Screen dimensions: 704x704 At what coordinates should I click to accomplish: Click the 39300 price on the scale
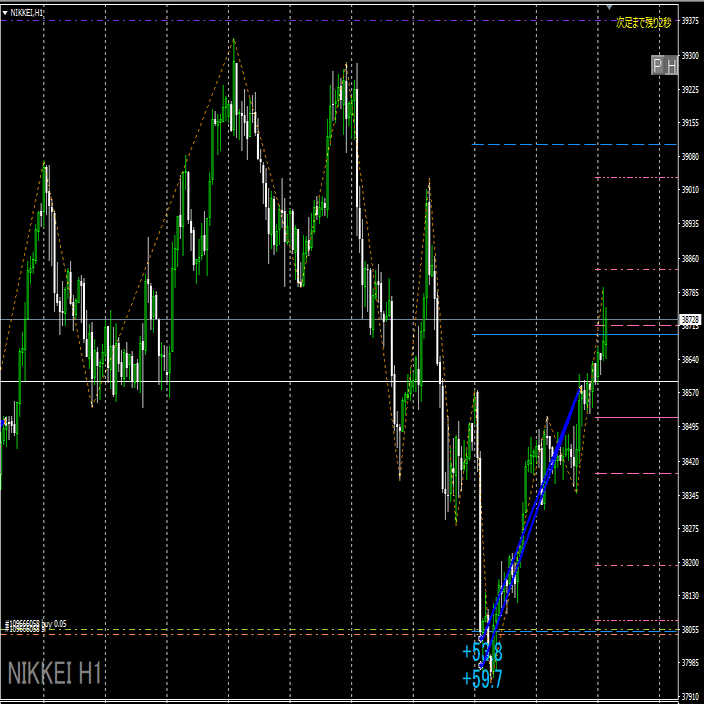691,55
